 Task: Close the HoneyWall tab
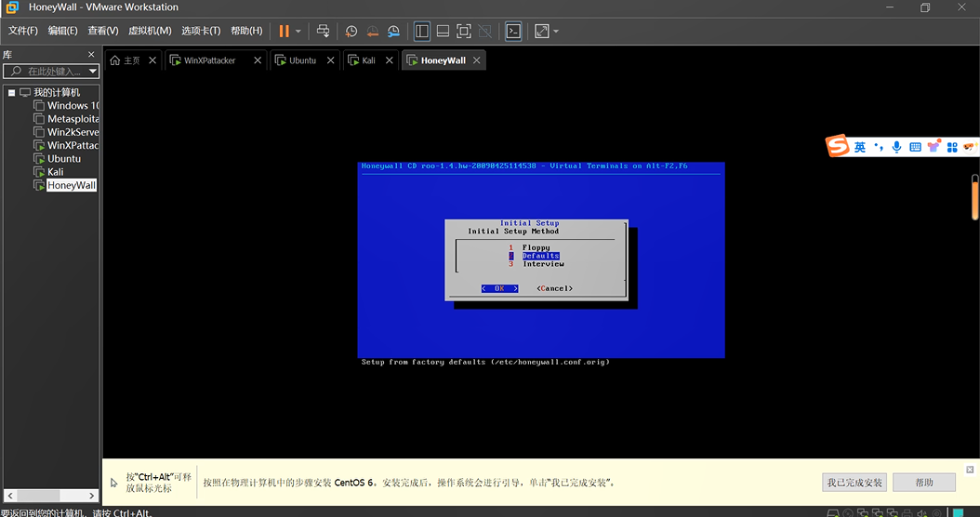coord(477,60)
